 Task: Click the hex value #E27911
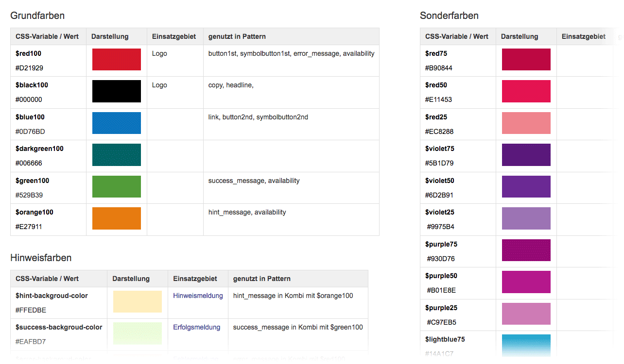[29, 227]
